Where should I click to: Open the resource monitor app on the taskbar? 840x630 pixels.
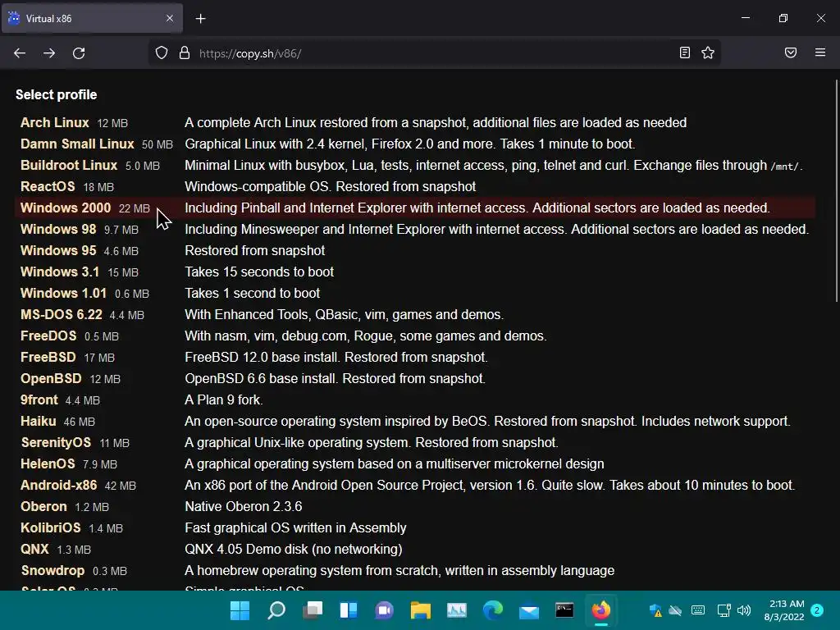(456, 610)
